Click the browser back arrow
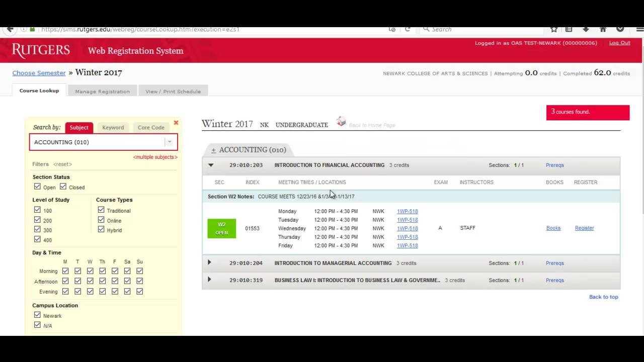 [x=10, y=29]
